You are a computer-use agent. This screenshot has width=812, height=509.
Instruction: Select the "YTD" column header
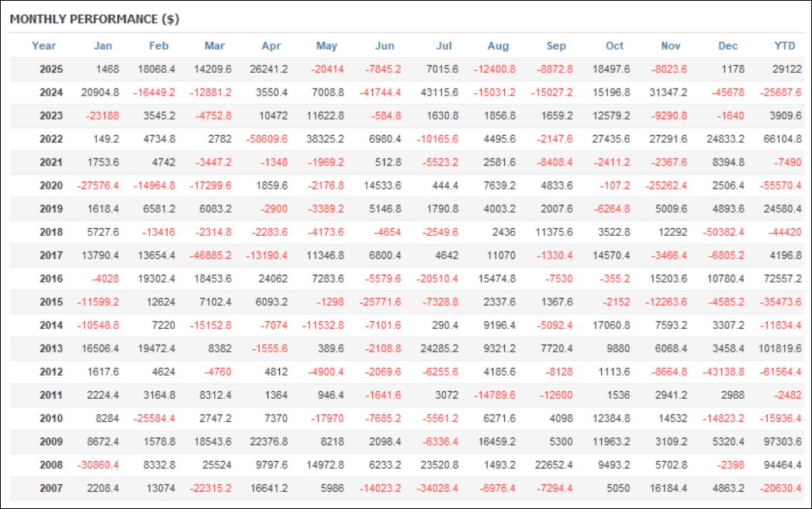pyautogui.click(x=785, y=46)
